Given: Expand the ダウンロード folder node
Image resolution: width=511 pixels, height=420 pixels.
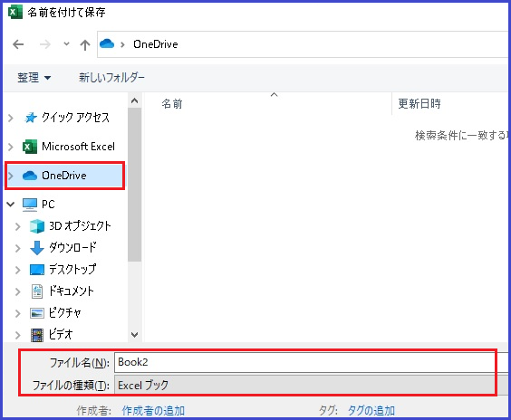Looking at the screenshot, I should 18,248.
